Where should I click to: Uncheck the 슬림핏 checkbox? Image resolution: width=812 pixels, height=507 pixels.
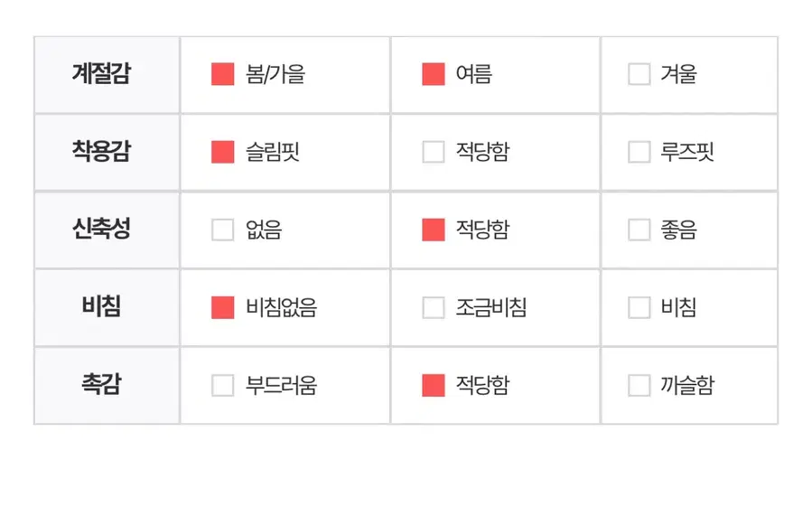[222, 152]
